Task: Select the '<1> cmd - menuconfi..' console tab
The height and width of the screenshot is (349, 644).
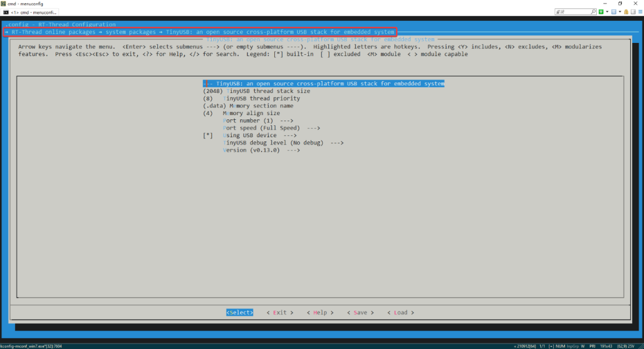Action: [x=30, y=13]
